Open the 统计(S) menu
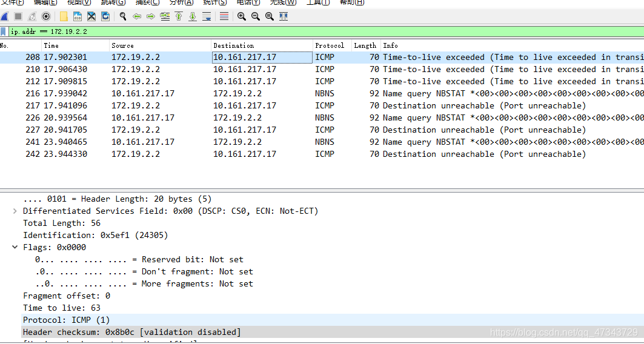The height and width of the screenshot is (344, 644). click(x=215, y=2)
